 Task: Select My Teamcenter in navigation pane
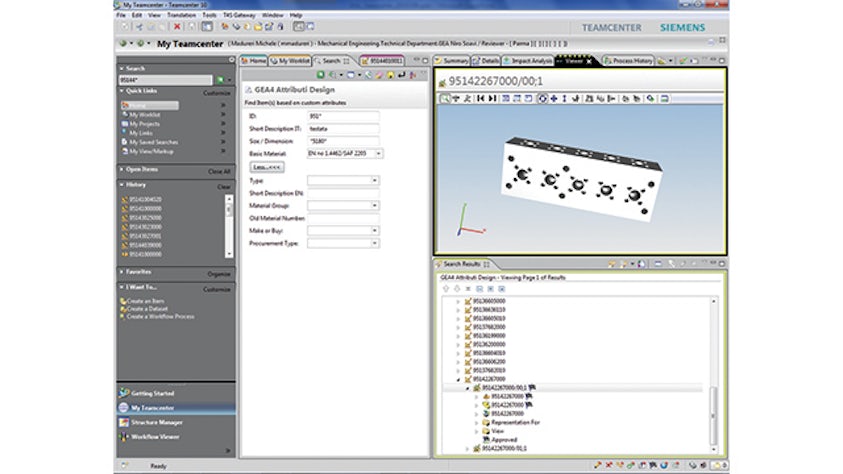click(176, 408)
